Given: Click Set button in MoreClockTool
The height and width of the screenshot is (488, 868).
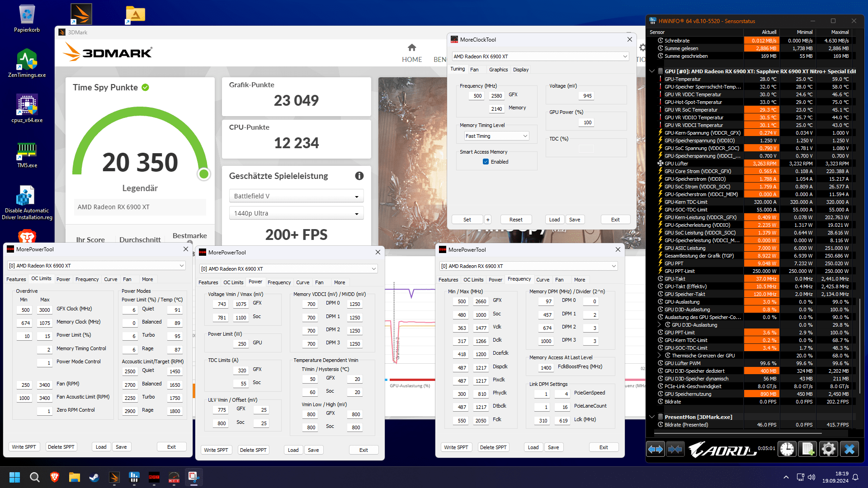Looking at the screenshot, I should (x=467, y=220).
